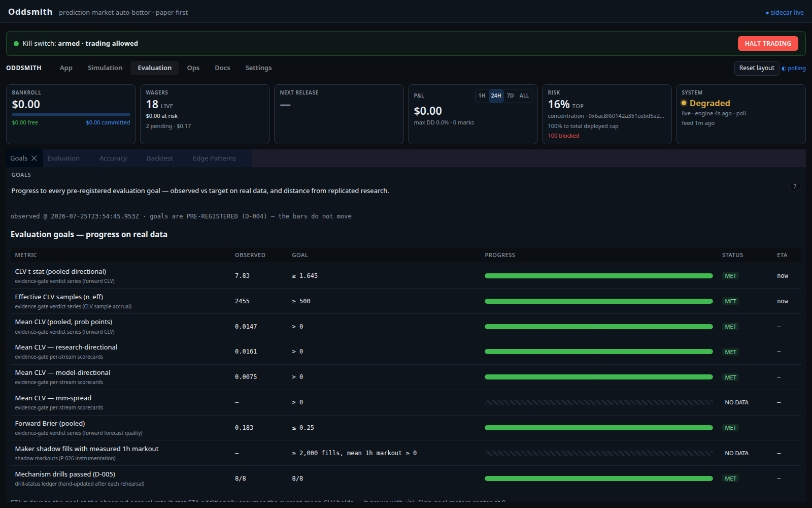
Task: Click Mechanism drills progress bar
Action: (x=599, y=479)
